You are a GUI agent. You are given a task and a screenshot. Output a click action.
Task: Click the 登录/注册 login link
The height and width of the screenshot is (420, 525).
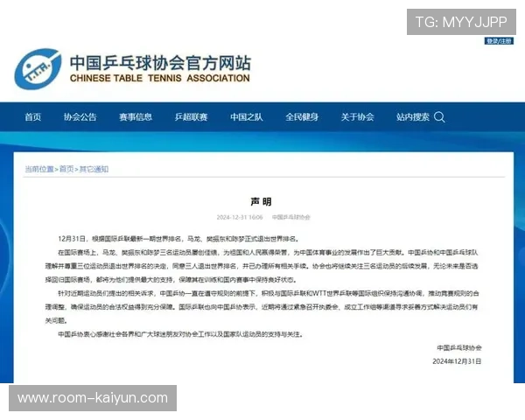499,41
